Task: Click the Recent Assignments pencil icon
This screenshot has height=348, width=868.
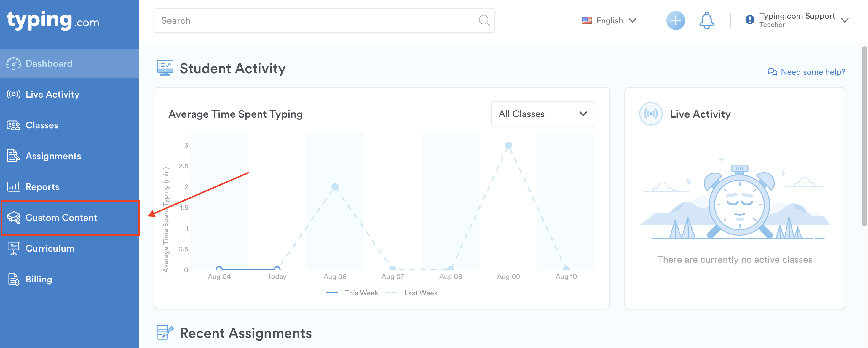Action: [165, 333]
